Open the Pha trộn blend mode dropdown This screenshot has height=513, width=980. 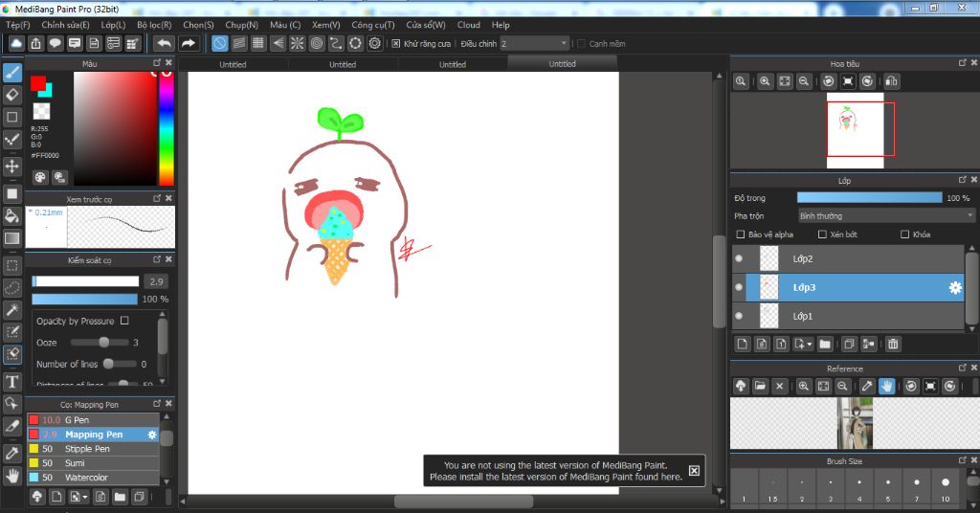886,215
